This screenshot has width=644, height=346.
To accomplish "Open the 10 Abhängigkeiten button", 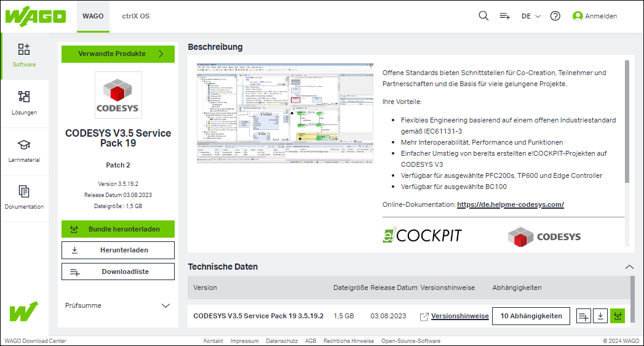I will point(531,316).
